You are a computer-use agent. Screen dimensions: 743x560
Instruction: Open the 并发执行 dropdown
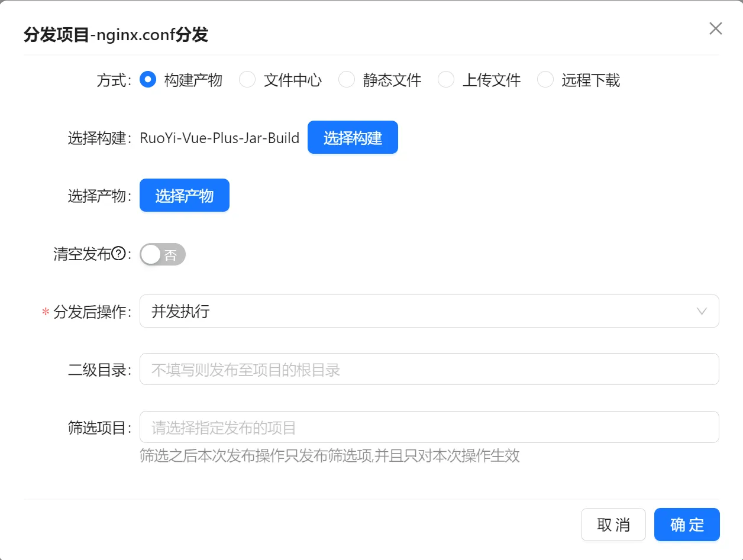click(414, 312)
